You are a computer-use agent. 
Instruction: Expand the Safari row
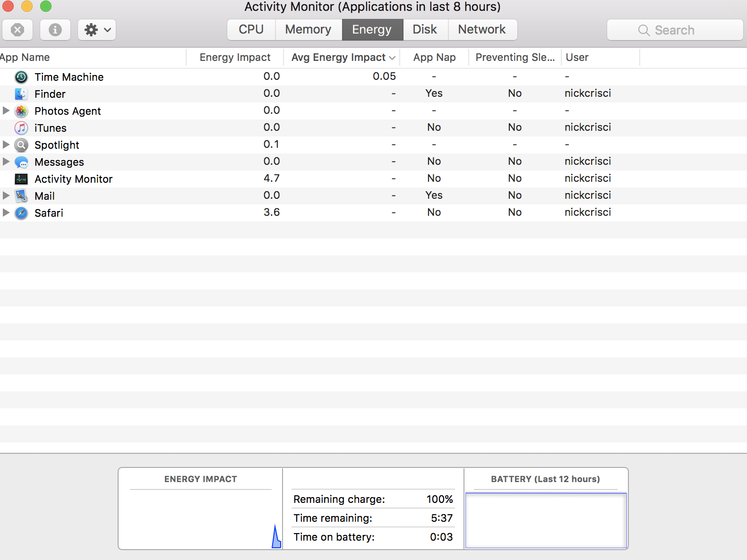(6, 212)
